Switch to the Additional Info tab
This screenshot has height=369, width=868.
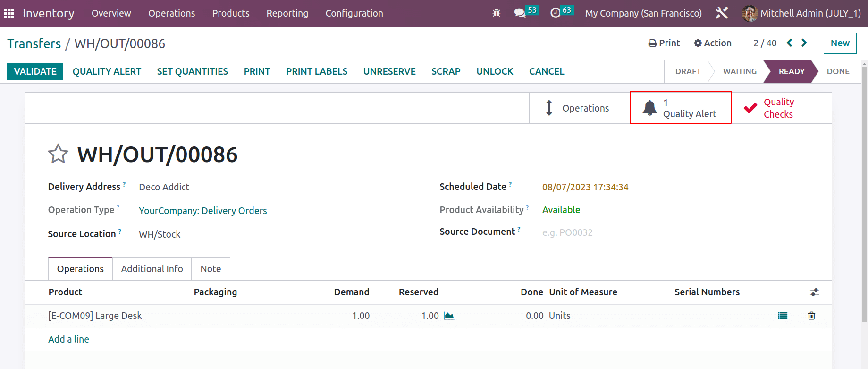152,269
